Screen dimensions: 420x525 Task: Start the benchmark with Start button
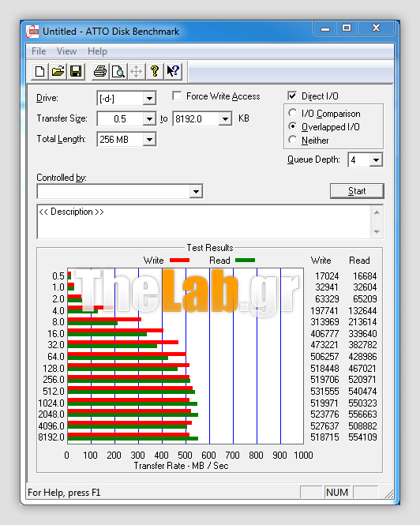[357, 191]
